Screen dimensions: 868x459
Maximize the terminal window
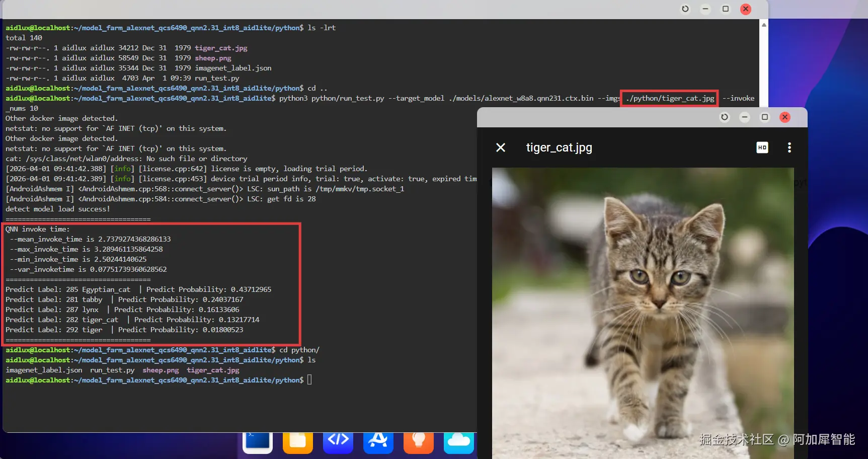726,9
